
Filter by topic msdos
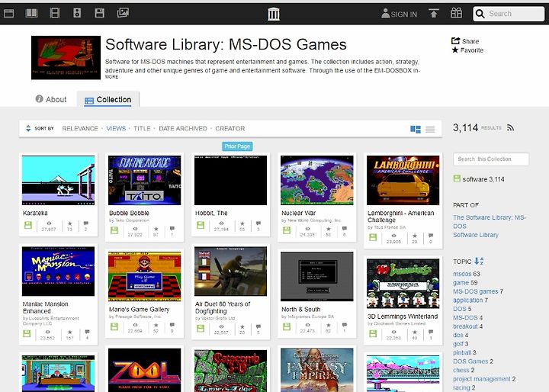click(462, 274)
